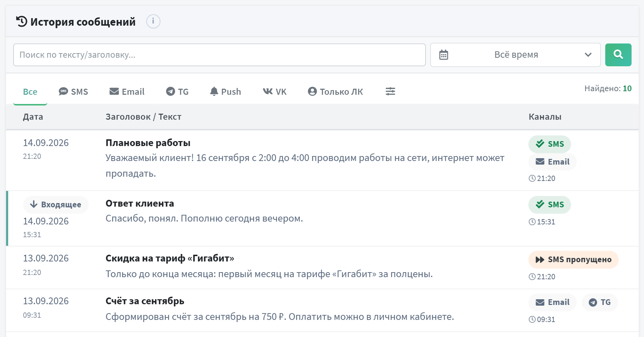Switch to the VK tab
The height and width of the screenshot is (337, 644).
(x=275, y=92)
